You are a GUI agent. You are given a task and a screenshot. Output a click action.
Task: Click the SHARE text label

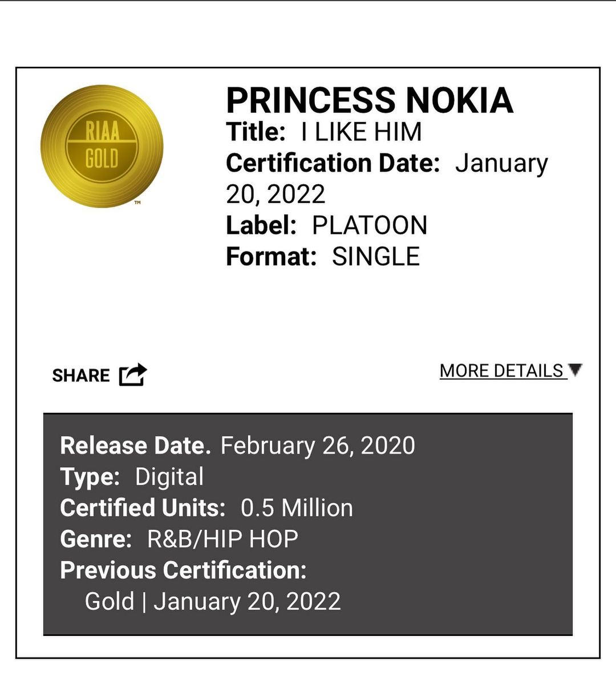point(80,375)
